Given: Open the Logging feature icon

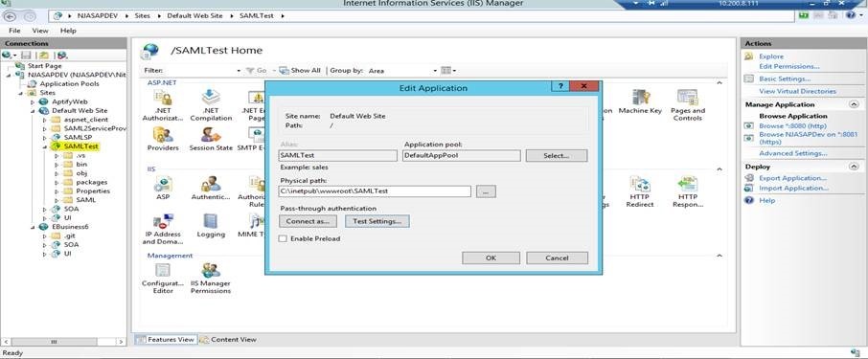Looking at the screenshot, I should [x=211, y=226].
